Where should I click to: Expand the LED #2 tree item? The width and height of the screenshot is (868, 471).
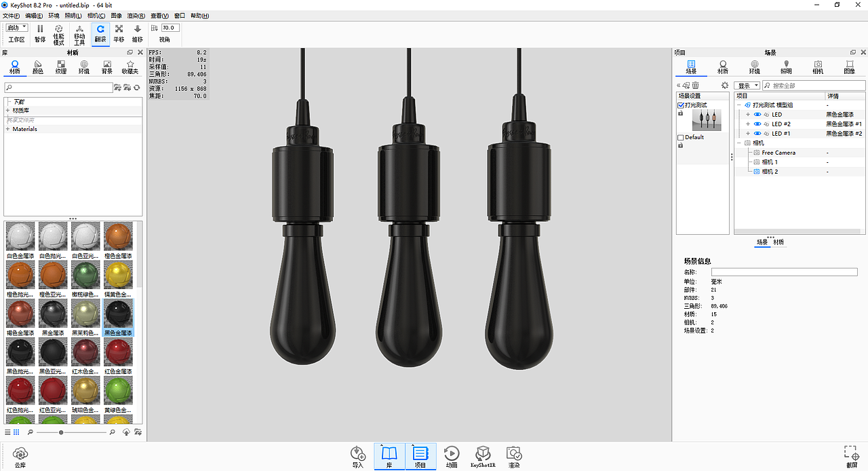pyautogui.click(x=748, y=124)
